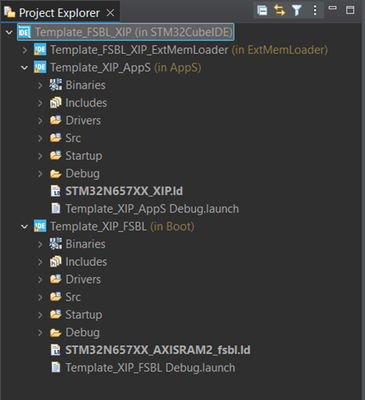Open the Filter icon in Project Explorer
The height and width of the screenshot is (400, 365).
(x=297, y=10)
